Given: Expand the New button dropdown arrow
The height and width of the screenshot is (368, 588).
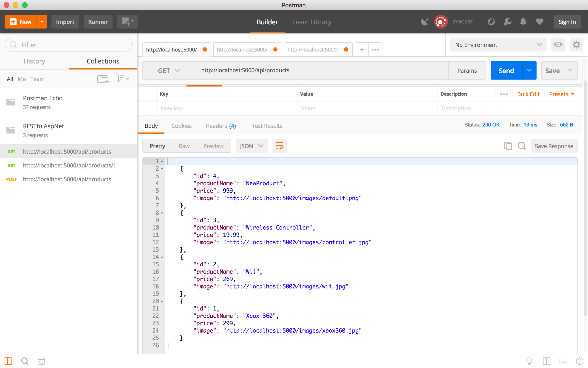Looking at the screenshot, I should coord(42,22).
